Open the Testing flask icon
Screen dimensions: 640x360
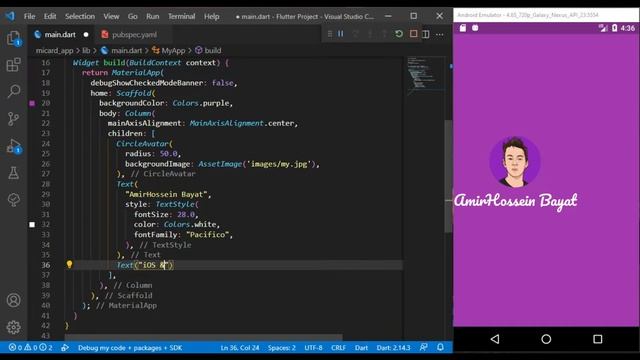click(13, 173)
